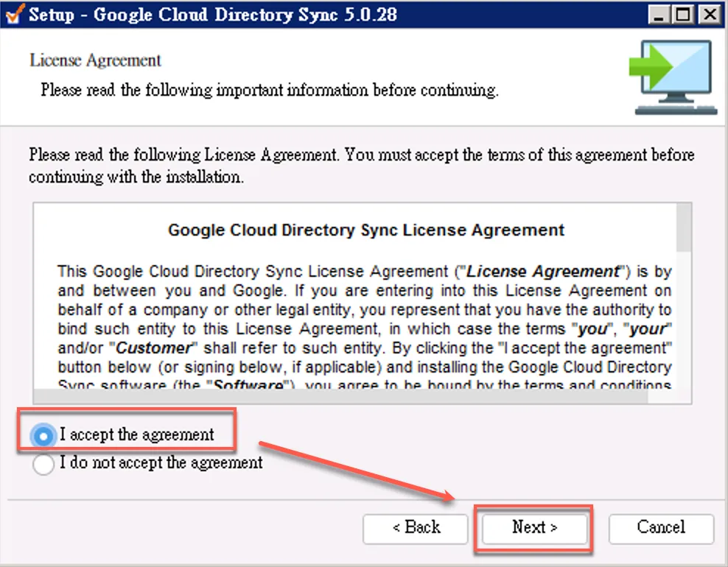Maximize the Setup window
Screen dimensions: 728x567
tap(683, 15)
